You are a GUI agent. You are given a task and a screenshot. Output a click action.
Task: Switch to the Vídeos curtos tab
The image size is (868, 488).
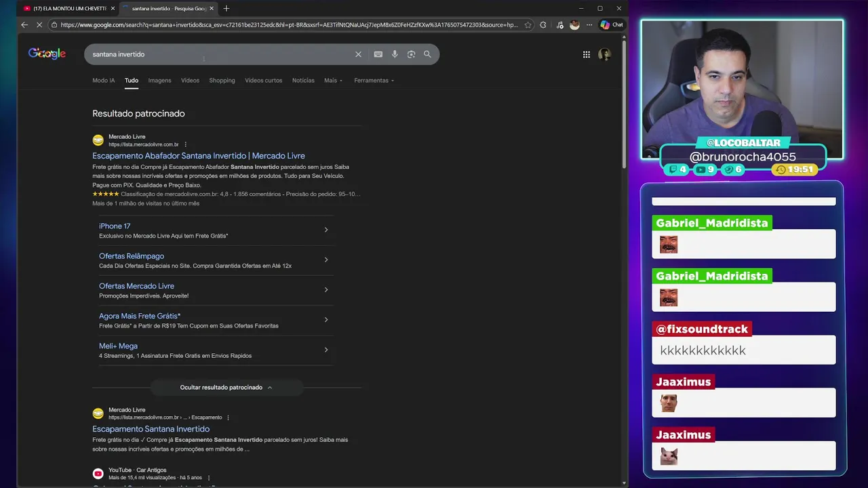click(x=264, y=80)
